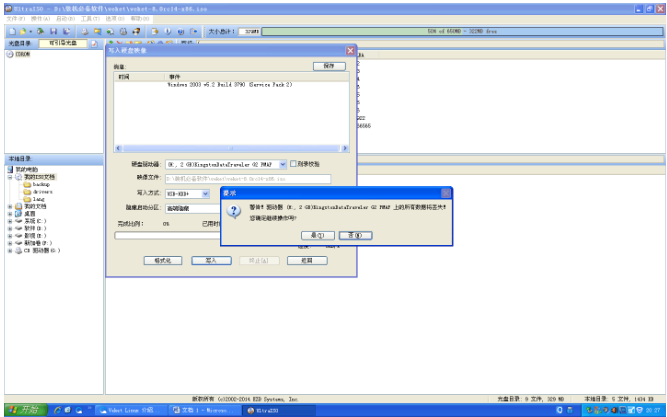Click the New file toolbar icon
Screen dimensions: 667x417
(12, 31)
